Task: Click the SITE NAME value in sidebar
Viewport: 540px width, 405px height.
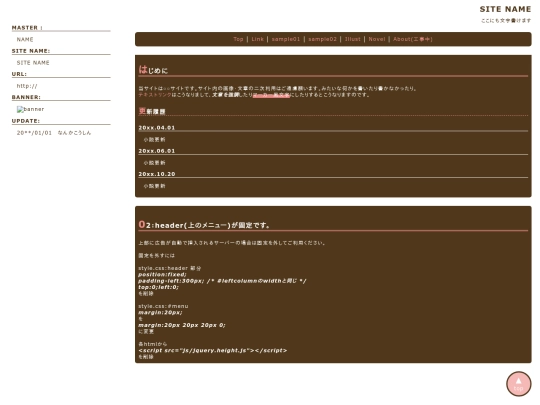Action: (33, 63)
